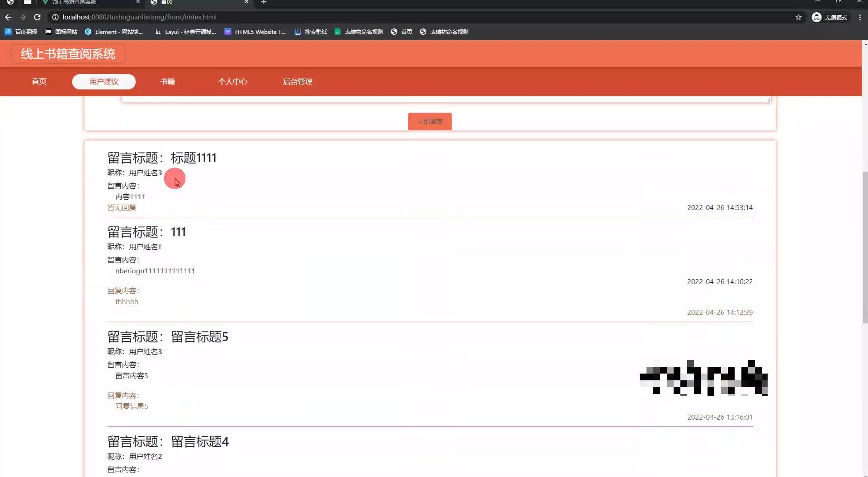Open a new browser tab
This screenshot has height=477, width=868.
click(x=264, y=3)
